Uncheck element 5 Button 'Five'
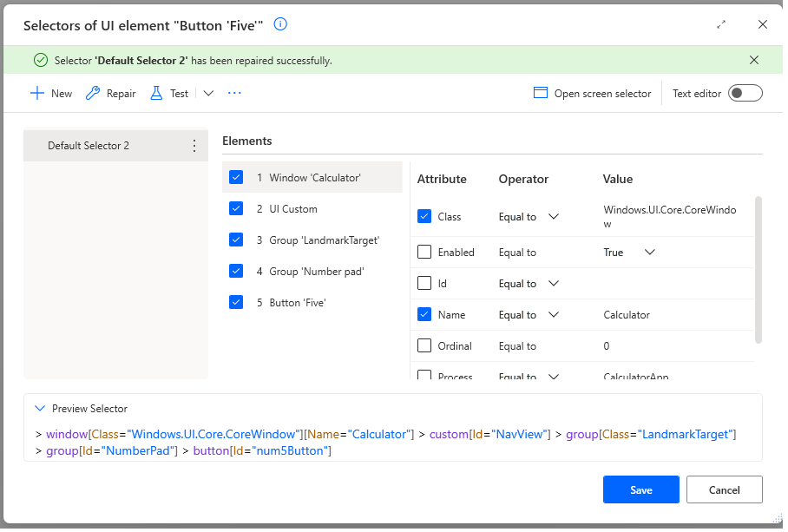The height and width of the screenshot is (532, 788). click(236, 302)
